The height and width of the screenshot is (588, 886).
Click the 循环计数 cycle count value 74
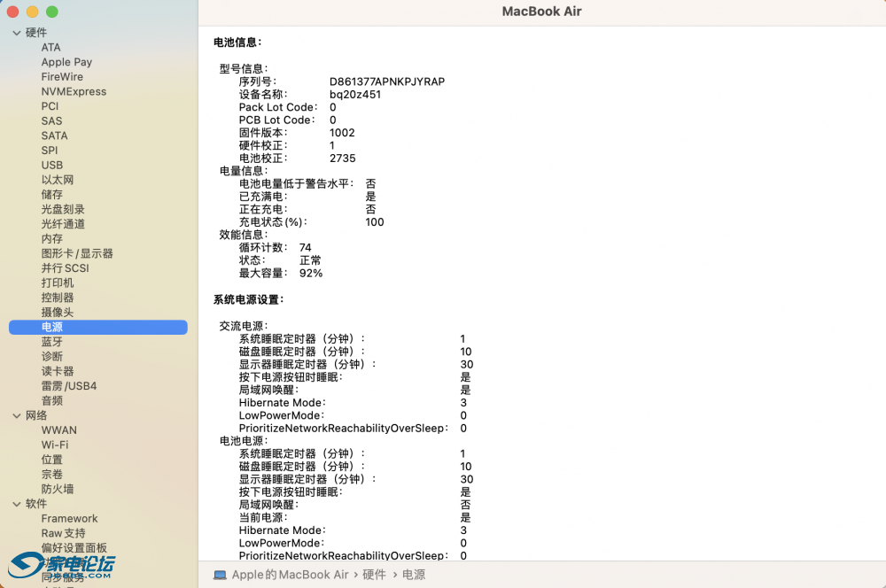pyautogui.click(x=305, y=247)
